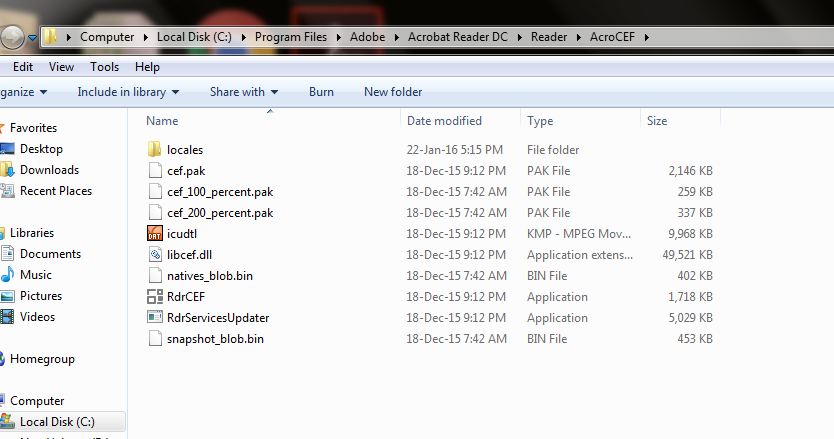
Task: Go to Program Files in the breadcrumb
Action: tap(290, 37)
